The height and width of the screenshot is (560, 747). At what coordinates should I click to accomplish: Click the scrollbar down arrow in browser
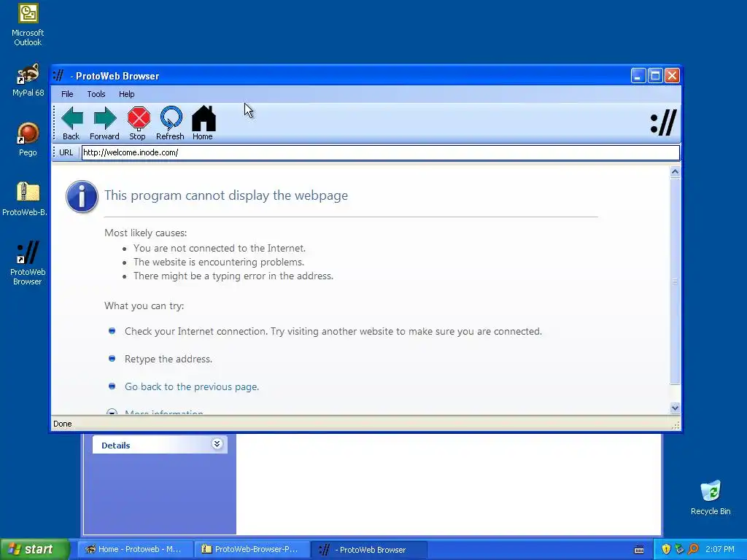(675, 408)
